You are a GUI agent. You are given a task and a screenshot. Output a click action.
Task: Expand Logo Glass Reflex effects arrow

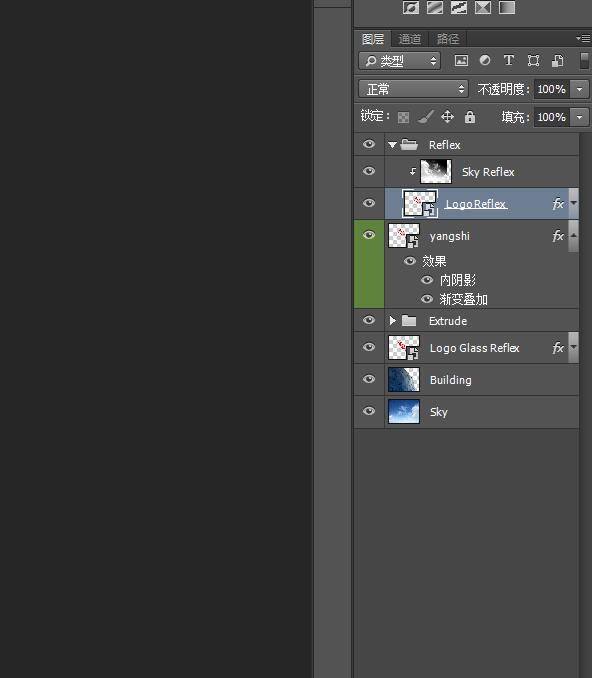(x=573, y=347)
